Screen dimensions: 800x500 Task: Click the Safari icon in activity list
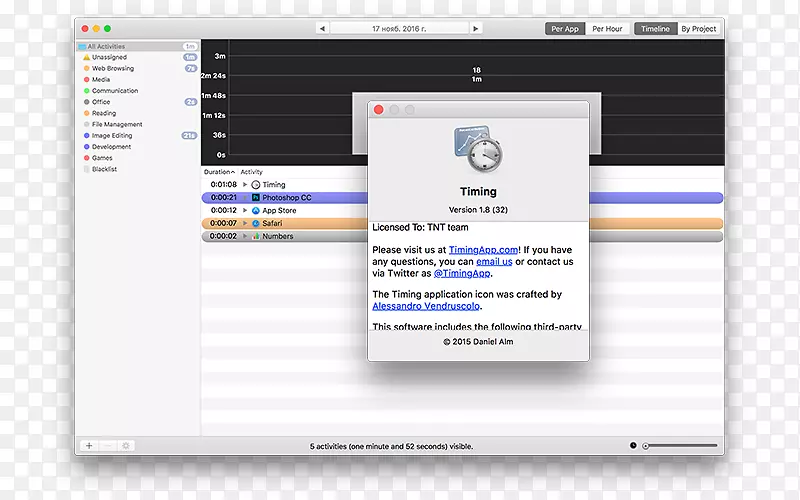[x=255, y=224]
